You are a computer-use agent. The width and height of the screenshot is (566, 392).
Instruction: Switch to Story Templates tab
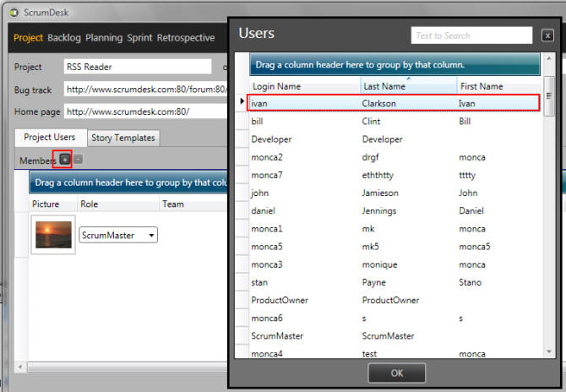point(123,139)
